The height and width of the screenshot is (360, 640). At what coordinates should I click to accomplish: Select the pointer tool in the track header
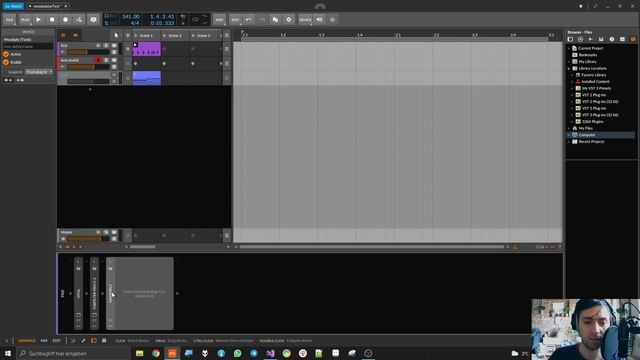click(x=116, y=36)
